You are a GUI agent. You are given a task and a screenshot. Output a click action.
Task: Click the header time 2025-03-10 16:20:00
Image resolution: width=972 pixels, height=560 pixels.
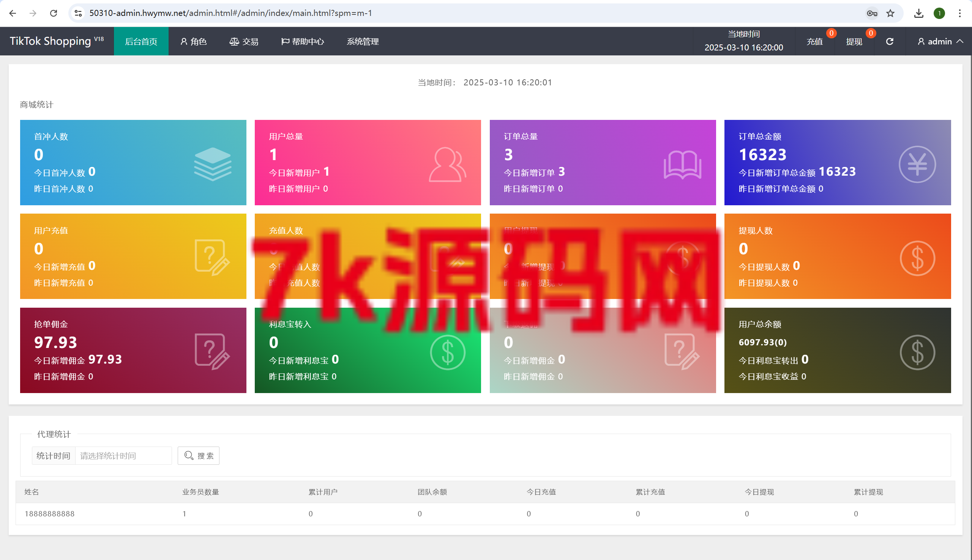click(x=744, y=47)
